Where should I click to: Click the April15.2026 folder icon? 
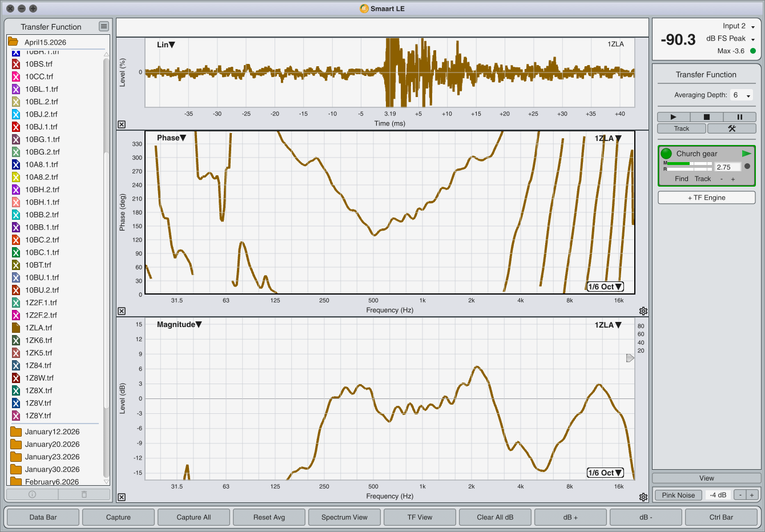(13, 42)
